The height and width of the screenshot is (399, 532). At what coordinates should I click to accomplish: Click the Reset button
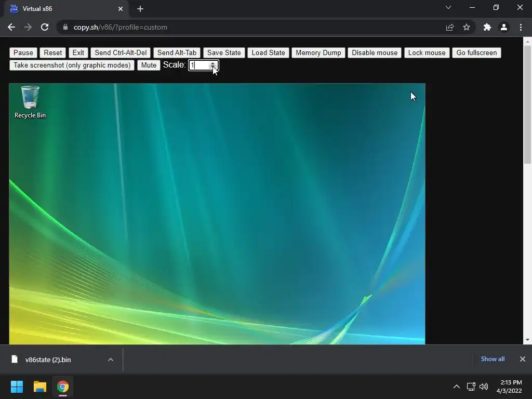(x=53, y=52)
